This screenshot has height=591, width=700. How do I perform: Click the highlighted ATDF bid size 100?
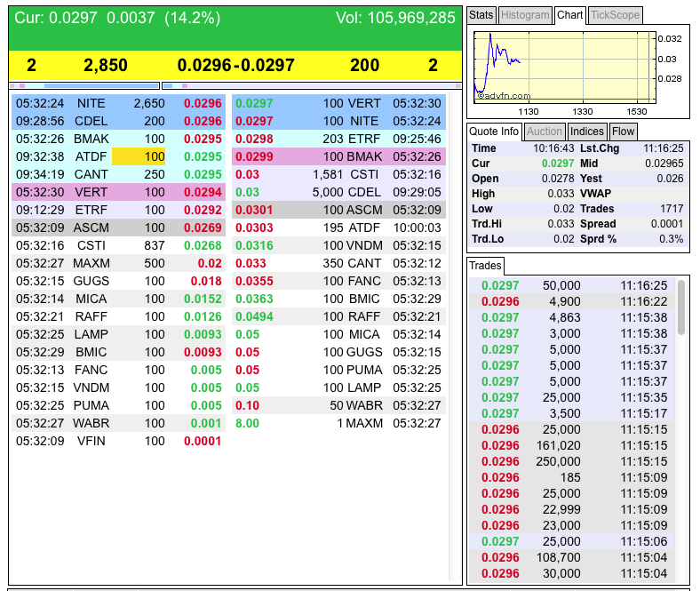point(139,156)
